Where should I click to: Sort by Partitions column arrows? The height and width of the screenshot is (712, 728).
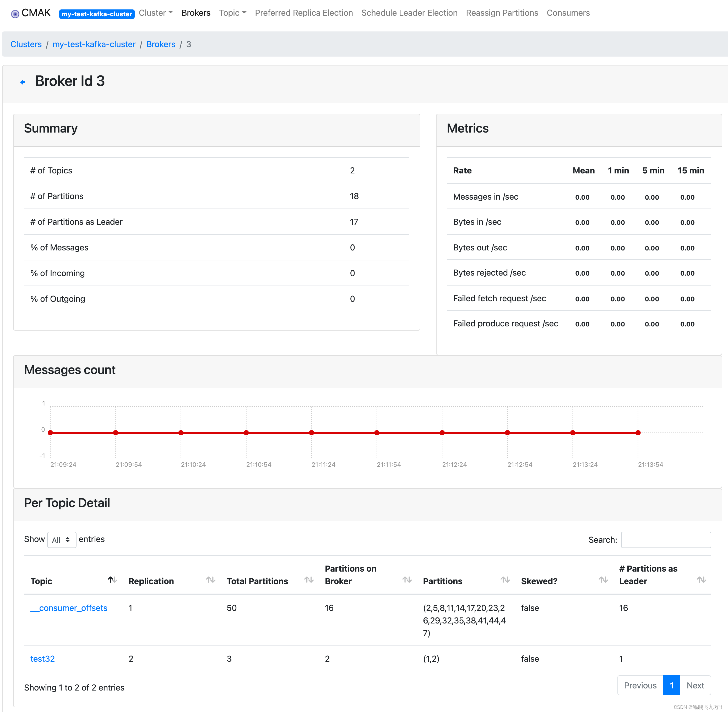point(505,580)
